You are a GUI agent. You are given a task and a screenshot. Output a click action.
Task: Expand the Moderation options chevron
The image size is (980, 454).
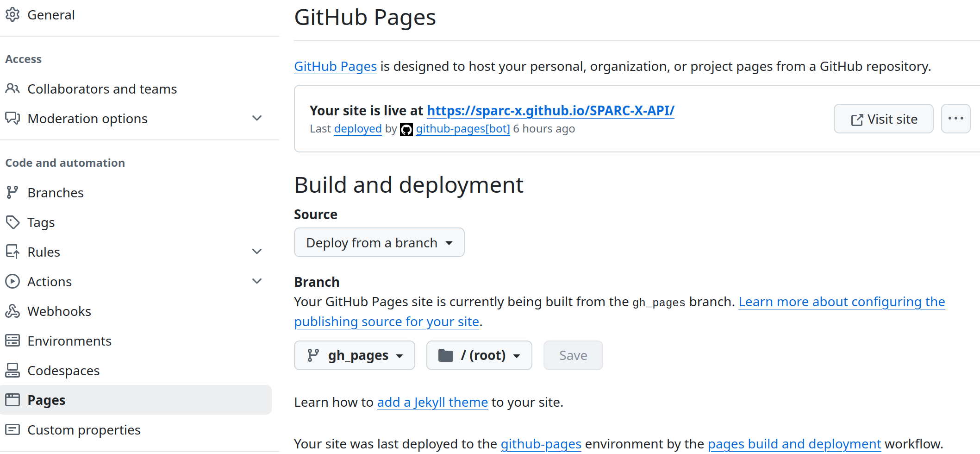click(x=257, y=118)
